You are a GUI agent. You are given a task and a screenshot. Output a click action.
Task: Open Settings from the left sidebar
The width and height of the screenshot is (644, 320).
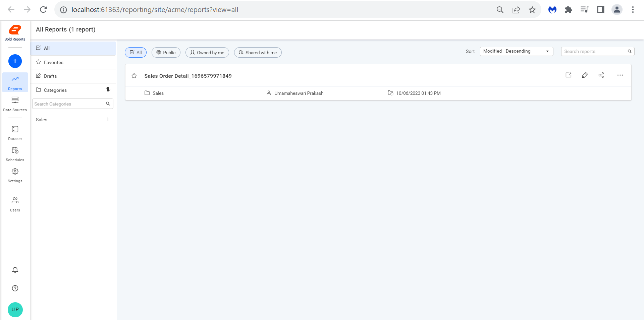pos(15,175)
